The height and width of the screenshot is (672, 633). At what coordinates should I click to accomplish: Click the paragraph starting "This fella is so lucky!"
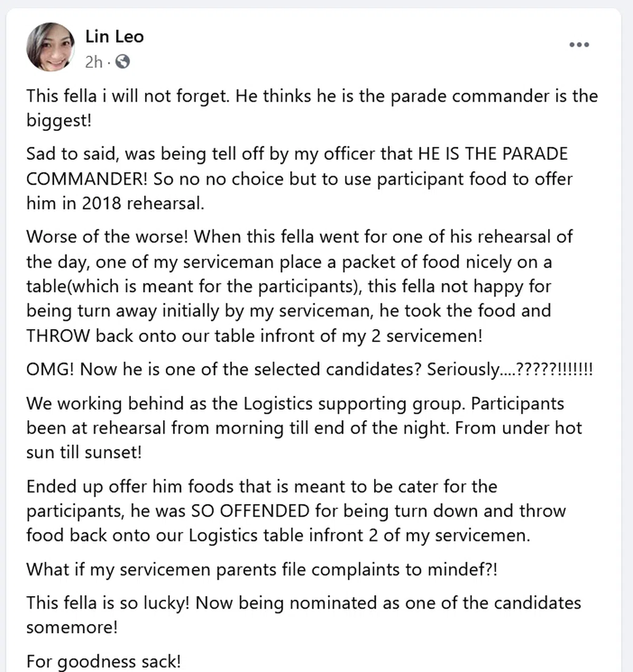(x=303, y=614)
